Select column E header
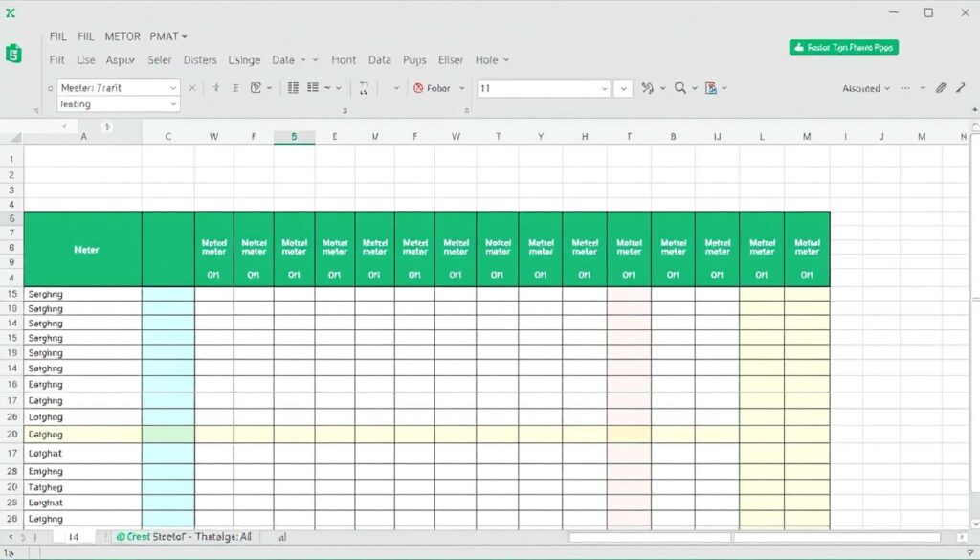Viewport: 980px width, 560px height. [x=335, y=137]
